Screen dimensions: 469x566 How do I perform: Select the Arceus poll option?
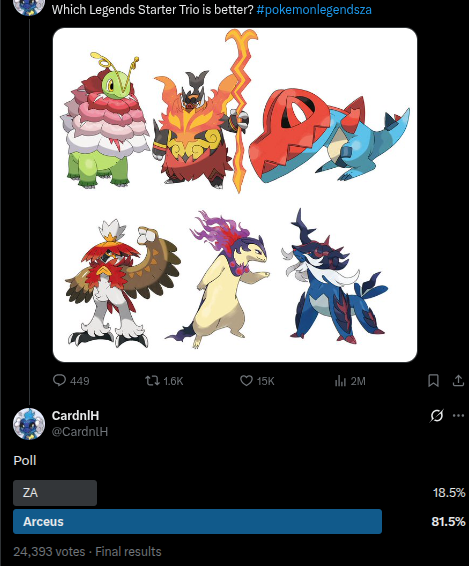[x=197, y=522]
